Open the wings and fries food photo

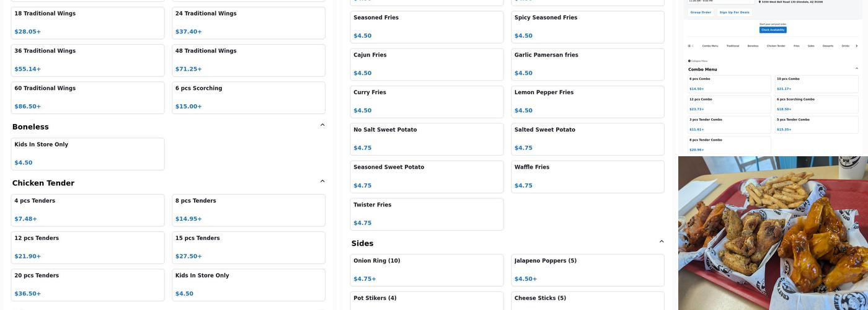(x=773, y=233)
